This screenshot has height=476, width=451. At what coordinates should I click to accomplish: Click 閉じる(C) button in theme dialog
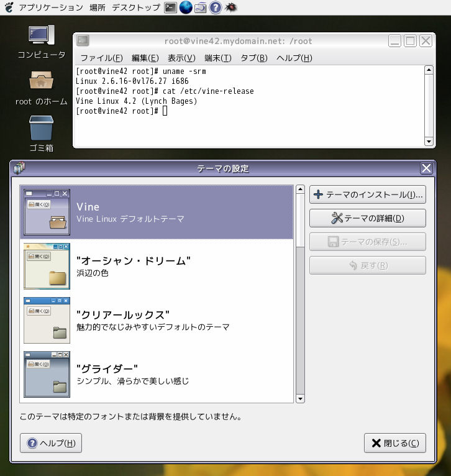(395, 443)
